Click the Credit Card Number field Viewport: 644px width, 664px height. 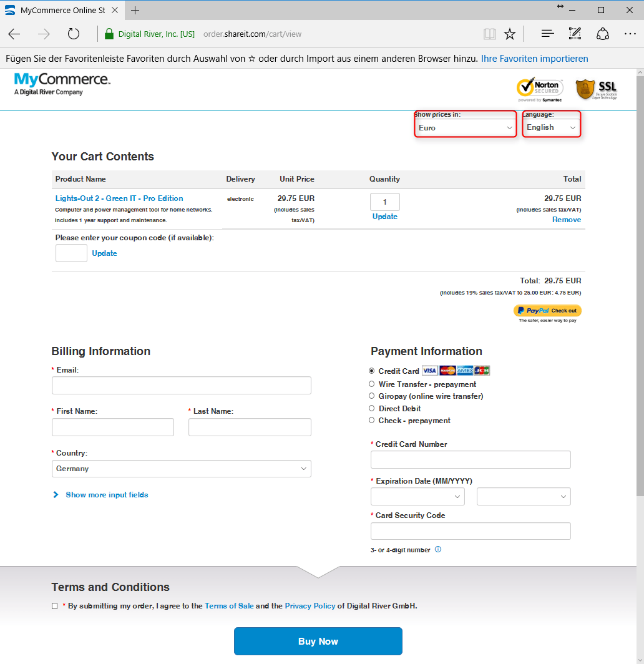[471, 459]
